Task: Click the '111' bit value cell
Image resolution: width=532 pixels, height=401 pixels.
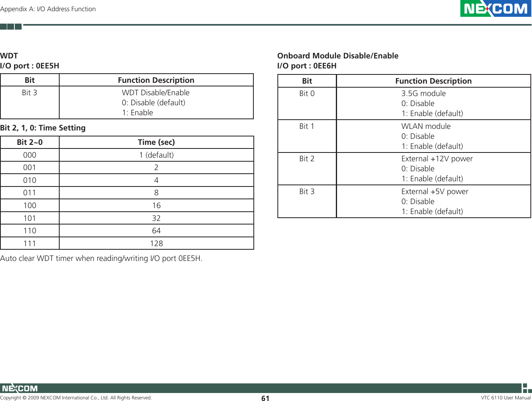Action: click(30, 243)
